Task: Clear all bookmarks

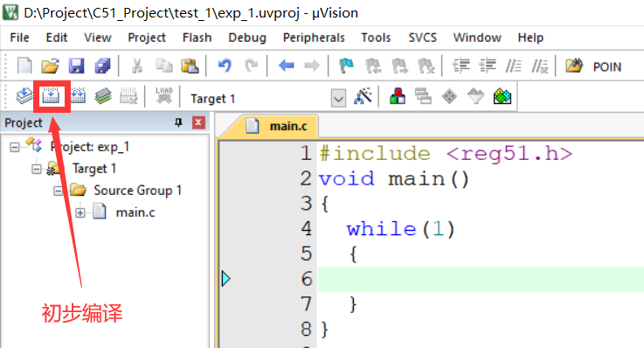Action: (x=426, y=66)
